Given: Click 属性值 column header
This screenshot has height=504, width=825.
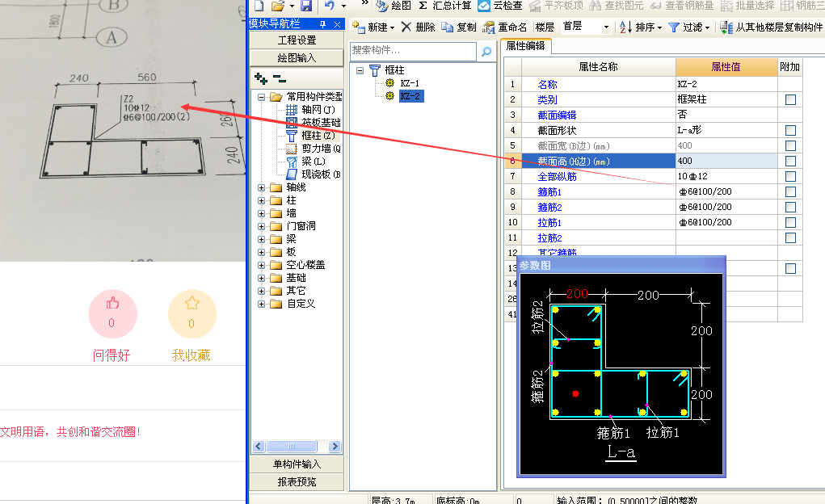Looking at the screenshot, I should click(x=726, y=67).
